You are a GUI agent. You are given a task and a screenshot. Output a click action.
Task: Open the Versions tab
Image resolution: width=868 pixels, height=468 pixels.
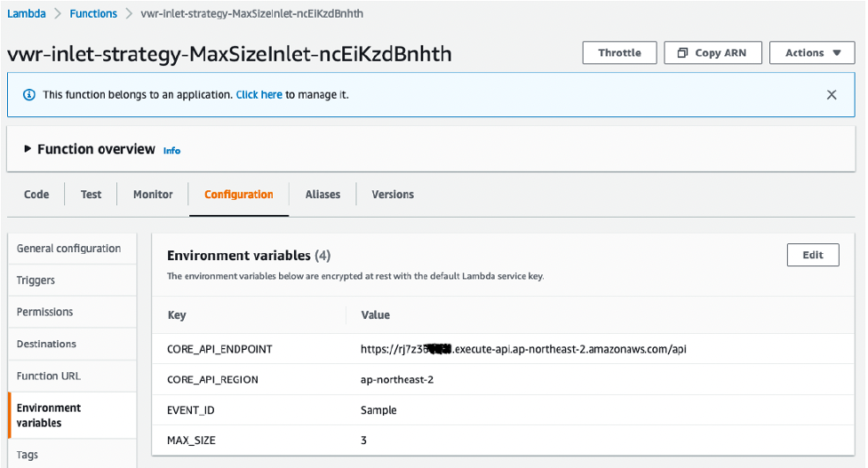pos(393,194)
